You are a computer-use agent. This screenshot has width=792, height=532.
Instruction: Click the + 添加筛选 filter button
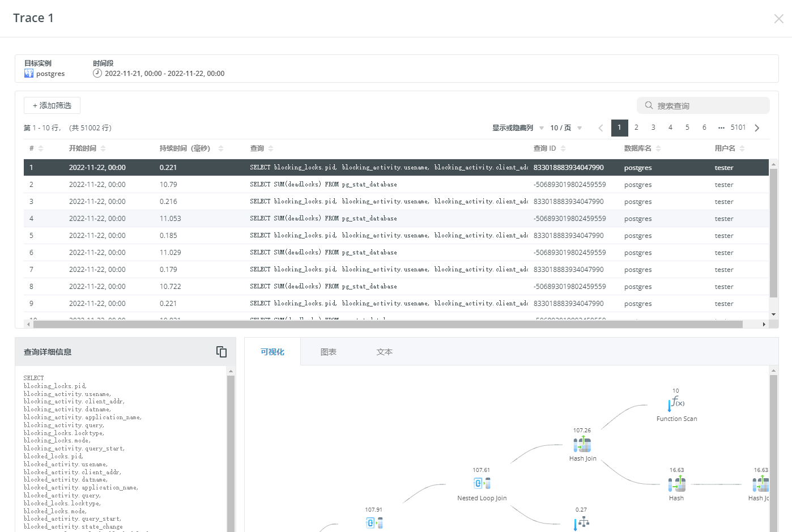(x=52, y=105)
